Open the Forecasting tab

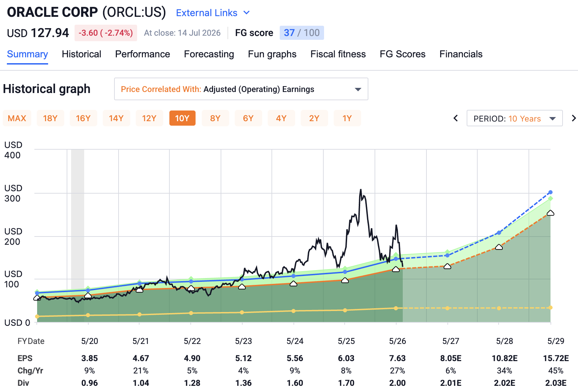click(209, 54)
